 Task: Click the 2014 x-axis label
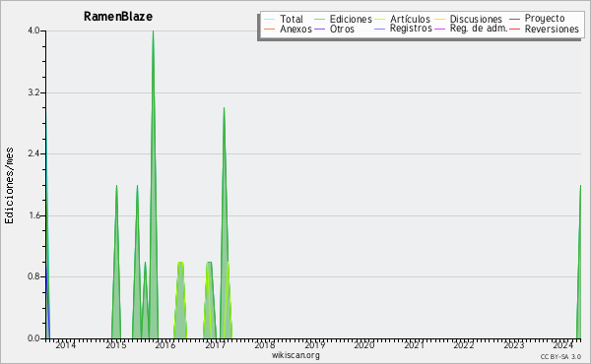(66, 345)
